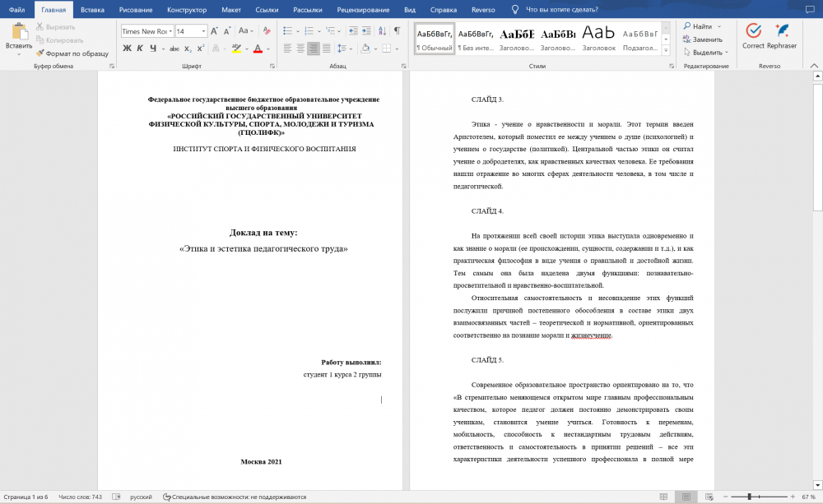Toggle Bold formatting with the Ж button

pyautogui.click(x=127, y=49)
